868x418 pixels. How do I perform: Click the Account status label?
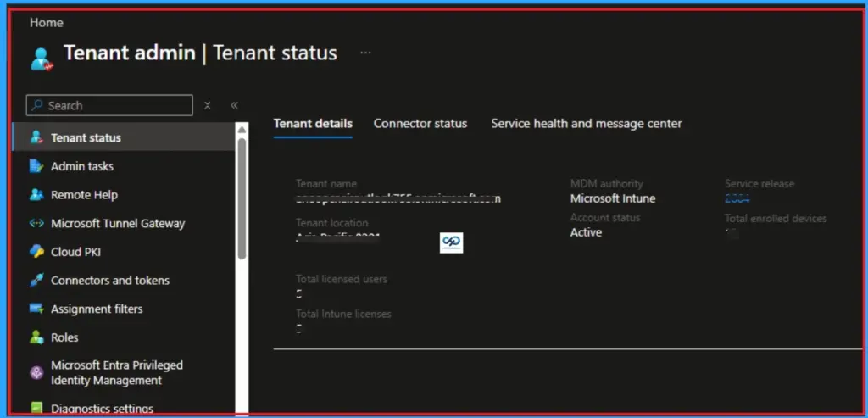click(x=605, y=218)
